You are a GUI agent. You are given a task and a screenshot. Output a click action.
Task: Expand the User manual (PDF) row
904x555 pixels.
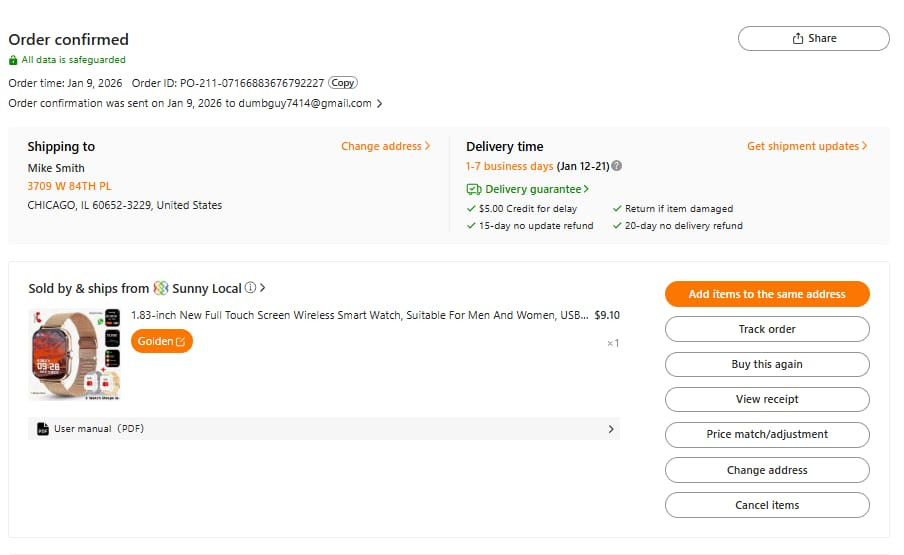(x=611, y=429)
